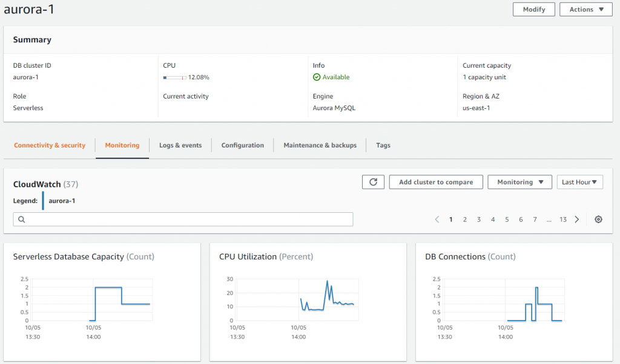Click the 'Available' status text
Screen dimensions: 620x364
(335, 77)
